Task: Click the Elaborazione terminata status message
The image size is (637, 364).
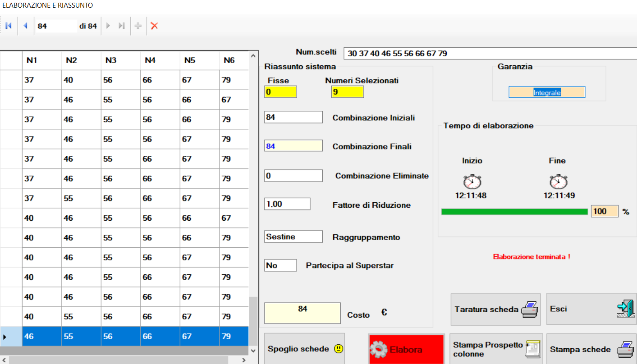Action: (x=532, y=257)
